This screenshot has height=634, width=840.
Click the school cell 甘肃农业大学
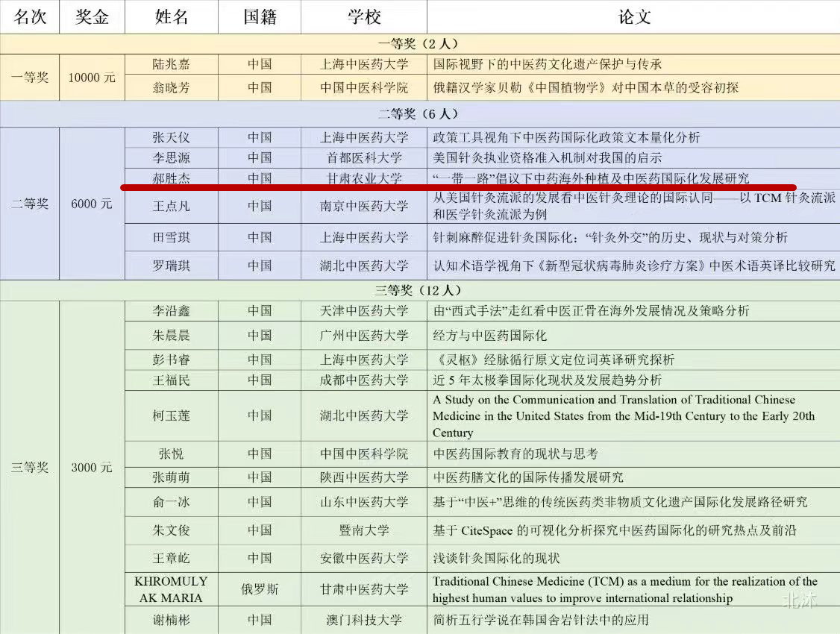click(364, 178)
